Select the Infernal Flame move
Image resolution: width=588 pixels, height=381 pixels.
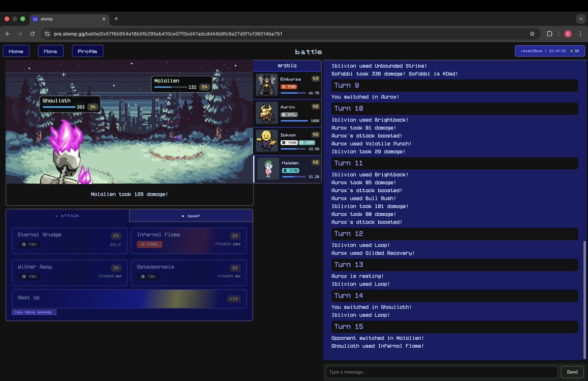(x=189, y=240)
